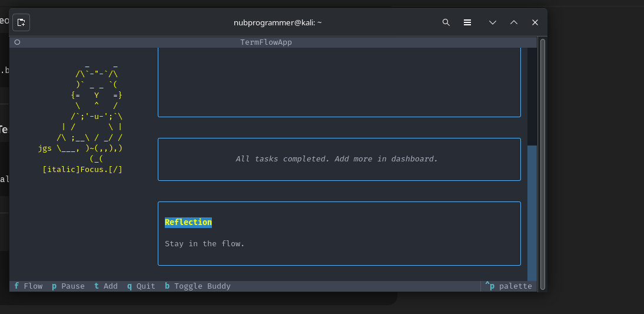This screenshot has width=644, height=314.
Task: Click the terminal search magnifier icon
Action: pyautogui.click(x=446, y=22)
